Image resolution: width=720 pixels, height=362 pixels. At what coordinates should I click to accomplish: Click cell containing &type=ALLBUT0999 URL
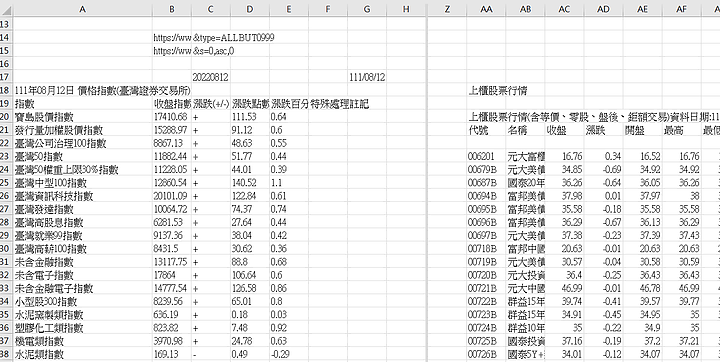coord(211,37)
